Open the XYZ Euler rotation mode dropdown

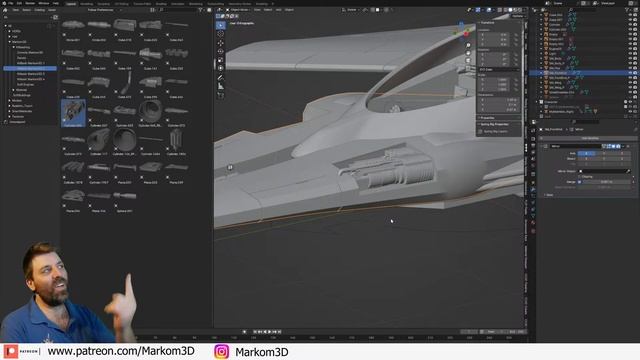[499, 70]
